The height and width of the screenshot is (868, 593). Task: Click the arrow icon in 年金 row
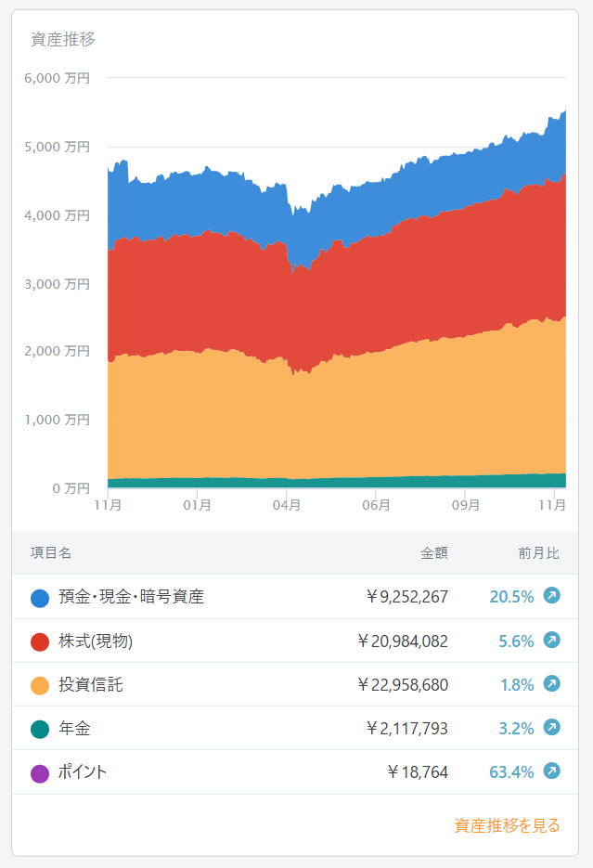(x=551, y=728)
